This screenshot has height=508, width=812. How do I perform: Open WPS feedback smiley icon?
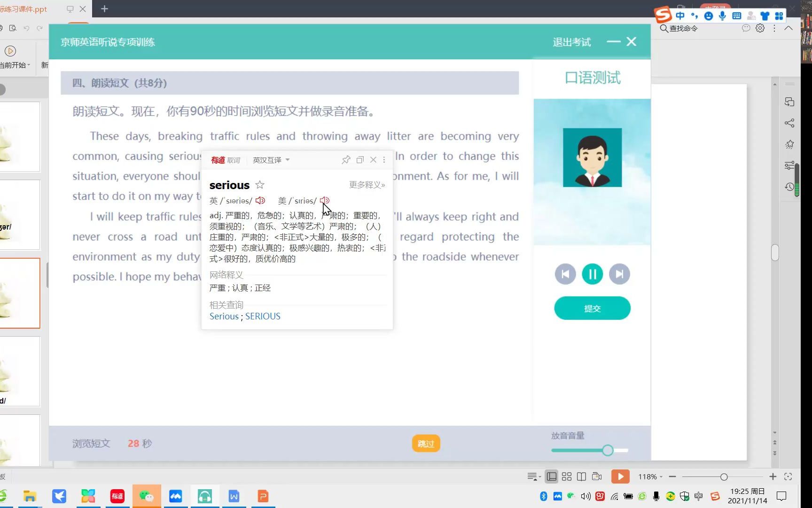(746, 28)
